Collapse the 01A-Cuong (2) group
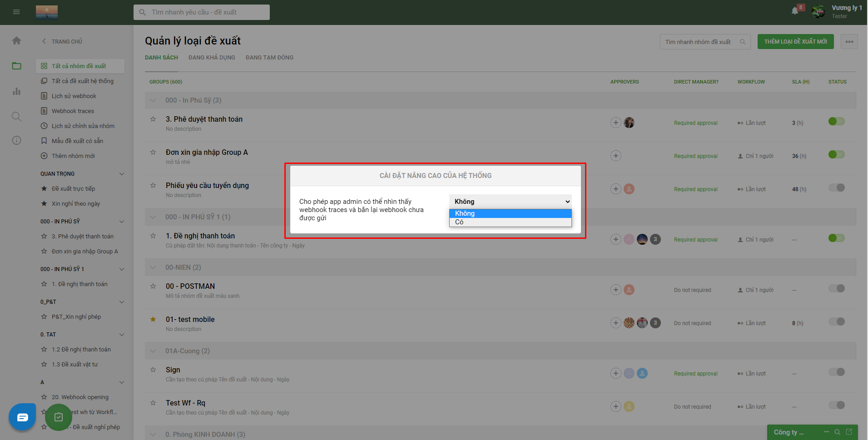 click(153, 351)
